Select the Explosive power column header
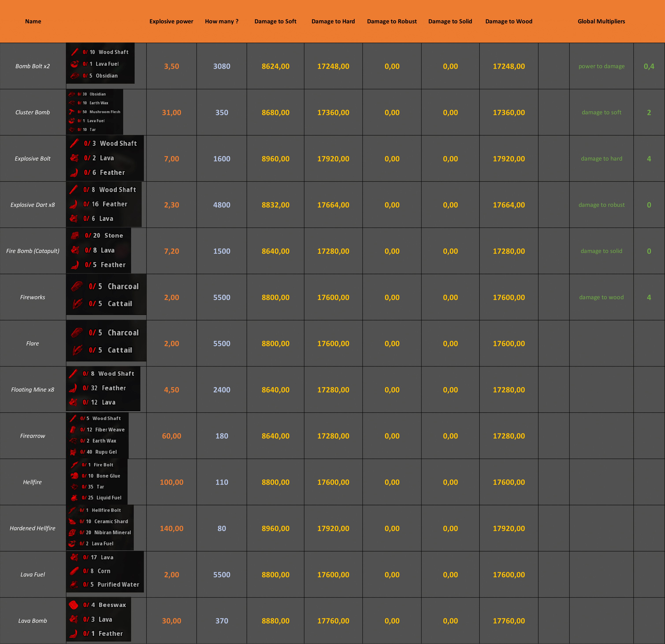The height and width of the screenshot is (644, 665). [171, 21]
